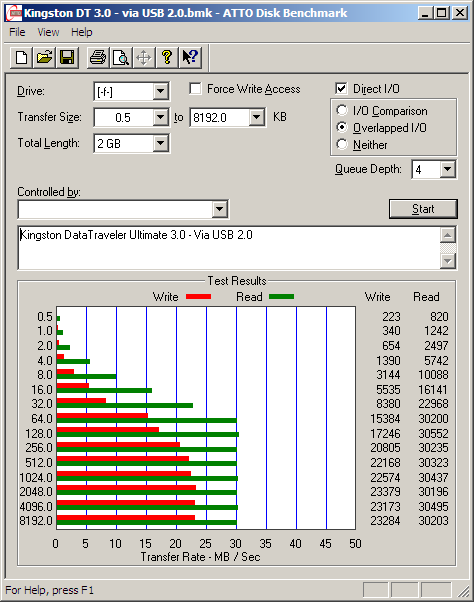Close the ATTO Disk Benchmark window
Image resolution: width=474 pixels, height=602 pixels.
[459, 13]
